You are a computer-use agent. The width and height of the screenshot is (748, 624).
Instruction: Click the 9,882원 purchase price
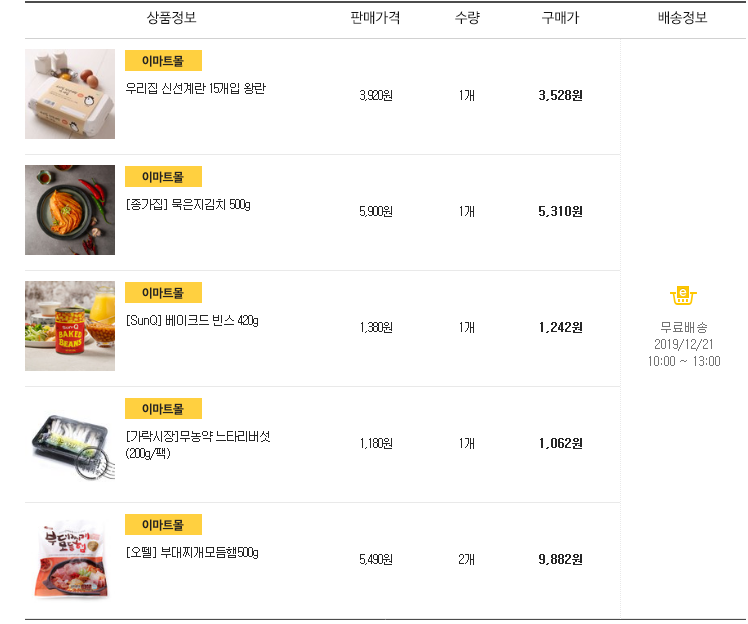[x=560, y=559]
